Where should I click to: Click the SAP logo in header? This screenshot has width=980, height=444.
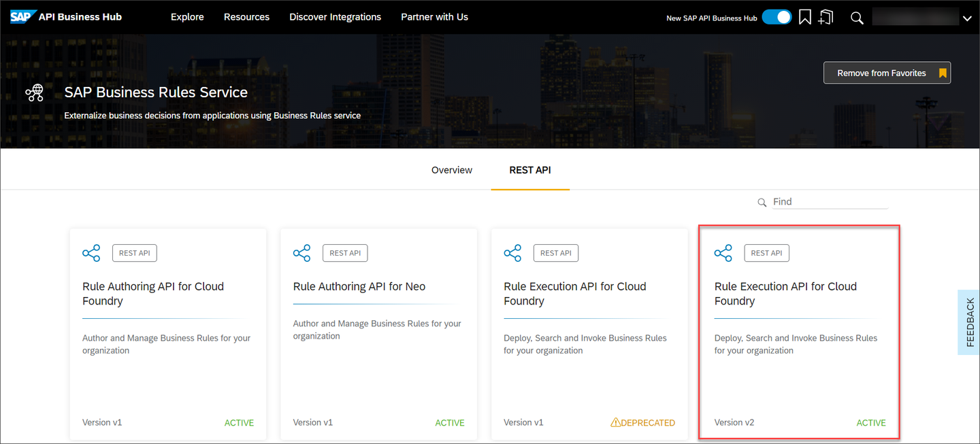pyautogui.click(x=23, y=17)
